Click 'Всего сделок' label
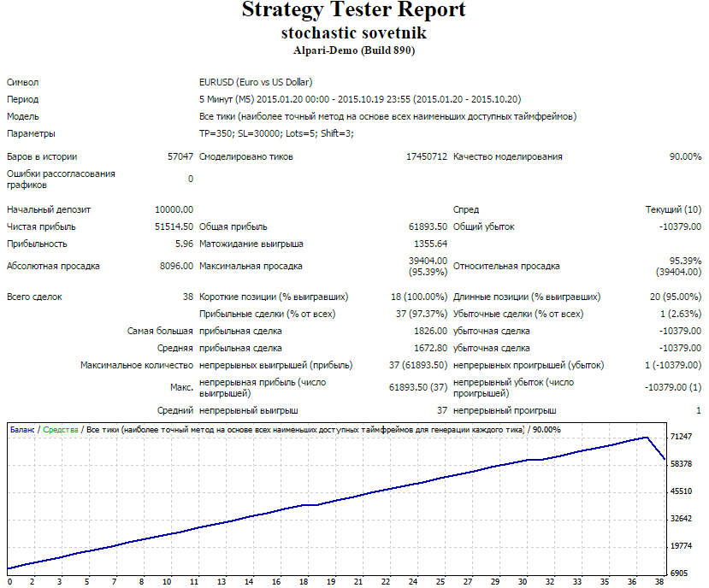Viewport: 709px width, 588px height. point(34,297)
